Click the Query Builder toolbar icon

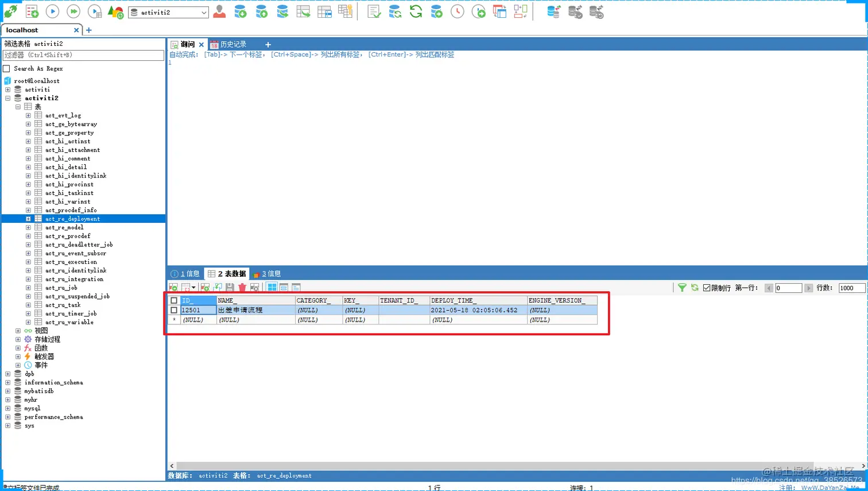pyautogui.click(x=499, y=11)
